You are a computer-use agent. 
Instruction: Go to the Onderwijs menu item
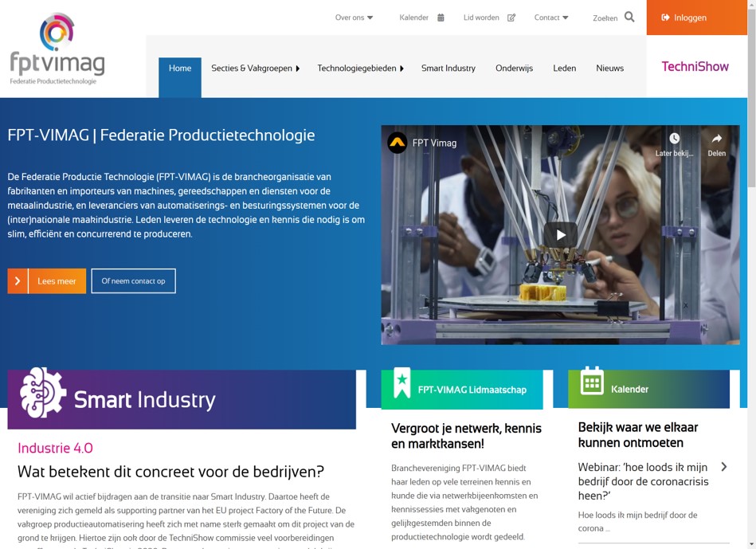[514, 68]
